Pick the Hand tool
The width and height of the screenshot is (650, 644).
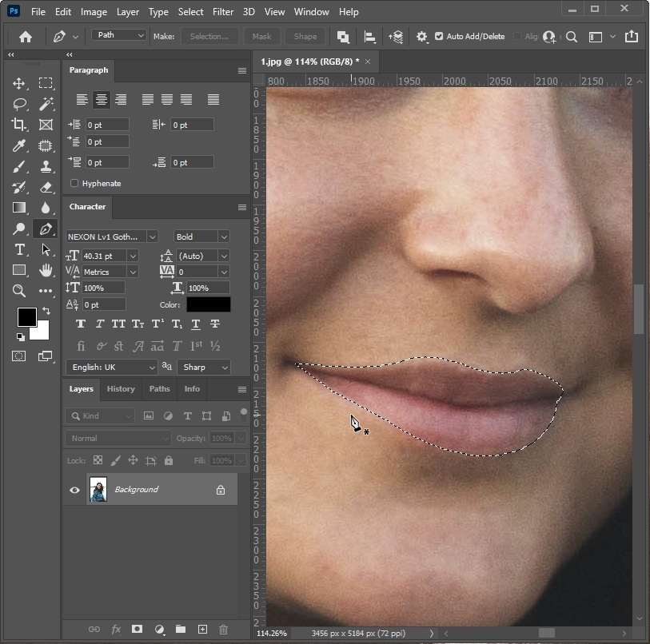tap(46, 270)
